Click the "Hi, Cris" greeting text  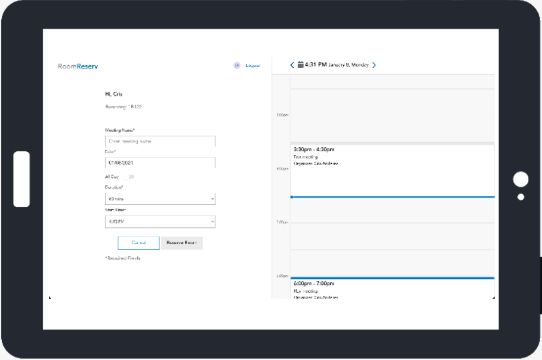tap(114, 94)
